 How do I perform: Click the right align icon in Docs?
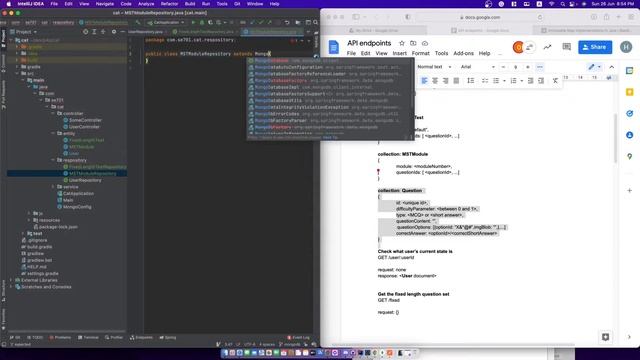point(446,81)
